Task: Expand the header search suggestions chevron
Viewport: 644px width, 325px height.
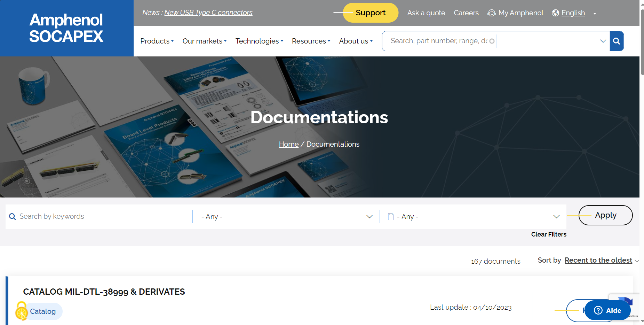Action: click(x=603, y=41)
